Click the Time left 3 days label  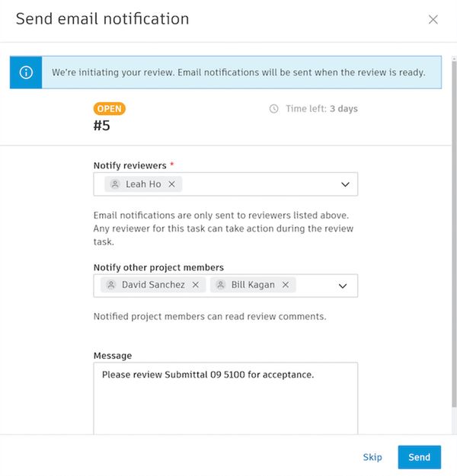(x=321, y=109)
